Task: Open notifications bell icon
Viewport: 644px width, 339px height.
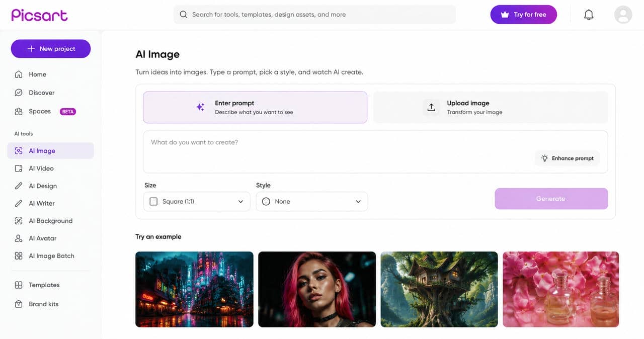Action: click(589, 15)
